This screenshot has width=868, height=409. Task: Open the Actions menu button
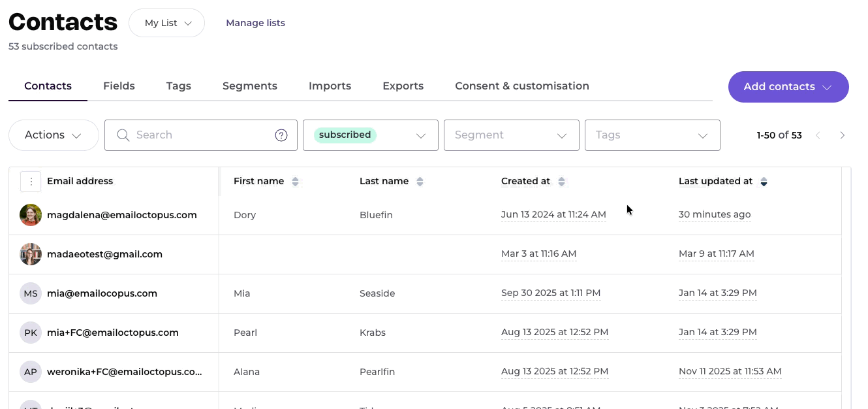(x=54, y=135)
